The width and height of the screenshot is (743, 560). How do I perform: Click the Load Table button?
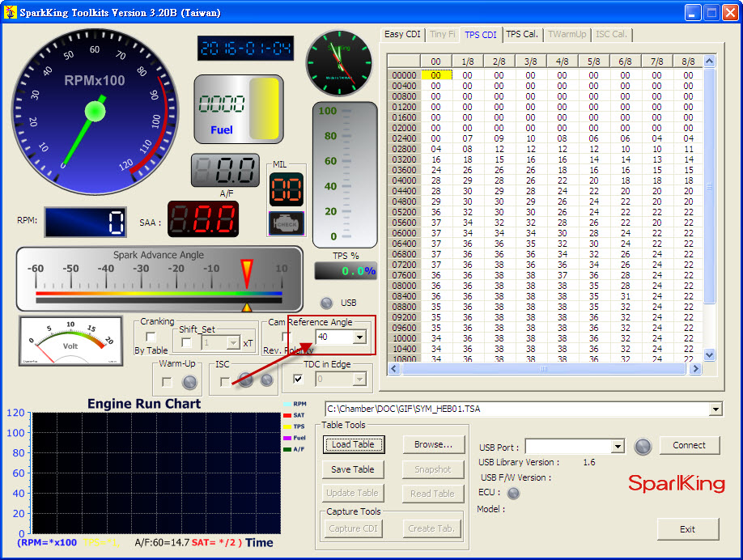354,444
